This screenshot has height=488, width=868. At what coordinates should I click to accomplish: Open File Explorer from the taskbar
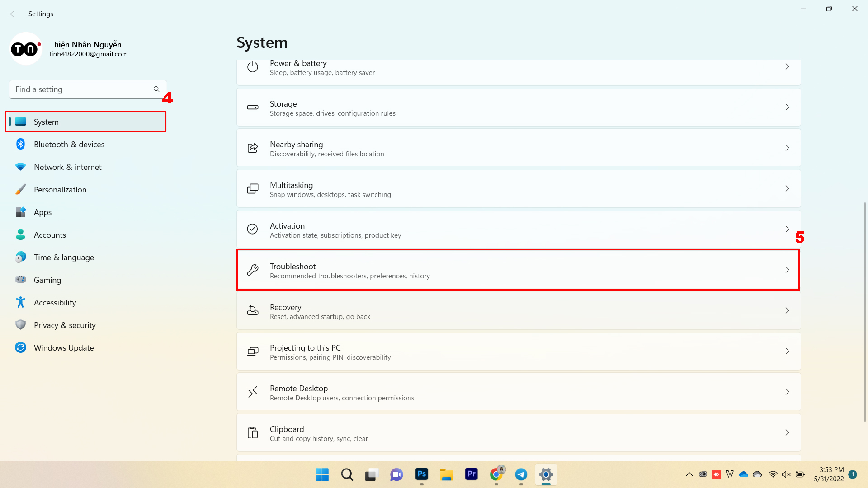(x=446, y=474)
